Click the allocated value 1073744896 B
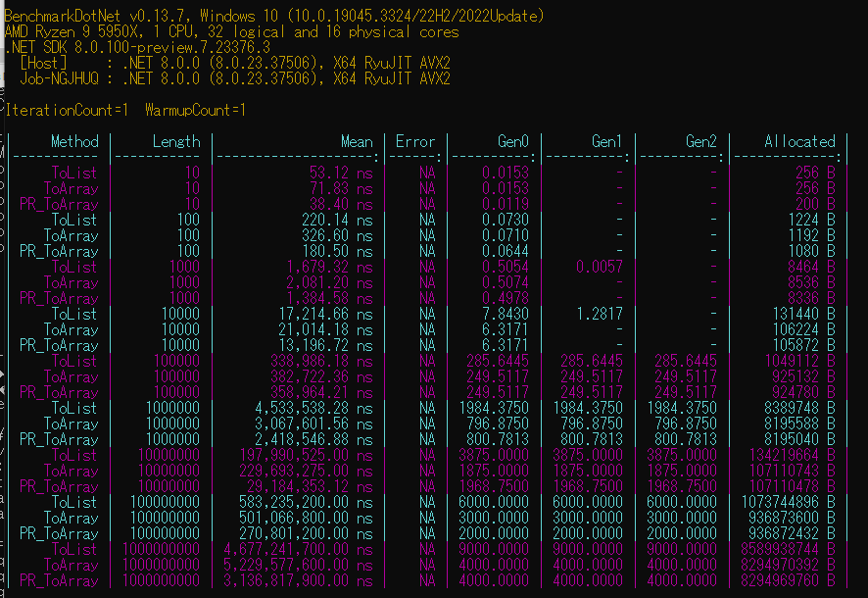Screen dimensions: 868x598 tap(789, 503)
